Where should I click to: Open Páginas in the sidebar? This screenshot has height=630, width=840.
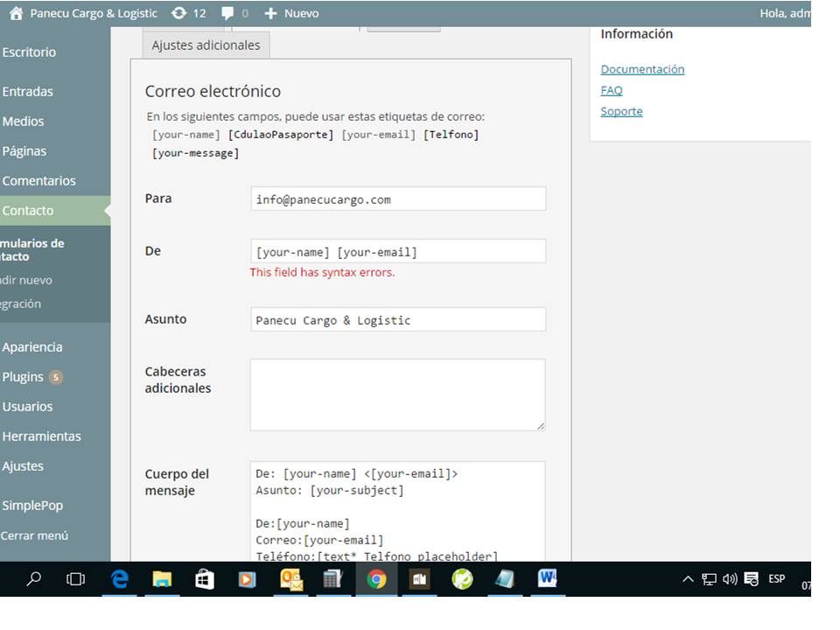point(24,151)
